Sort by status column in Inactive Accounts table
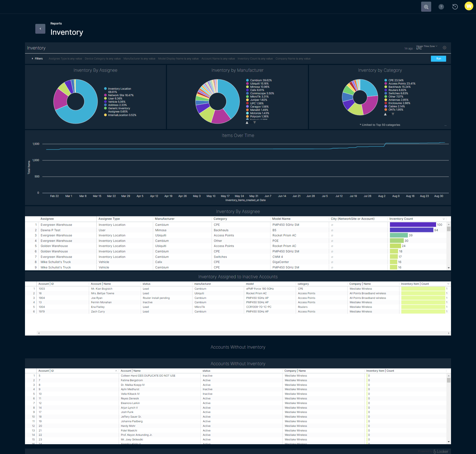This screenshot has height=454, width=476. (146, 284)
